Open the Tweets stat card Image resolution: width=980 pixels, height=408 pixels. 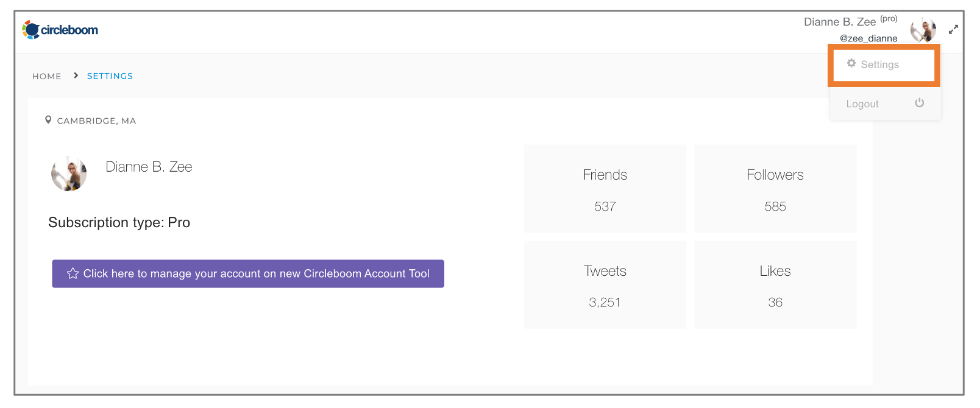605,285
